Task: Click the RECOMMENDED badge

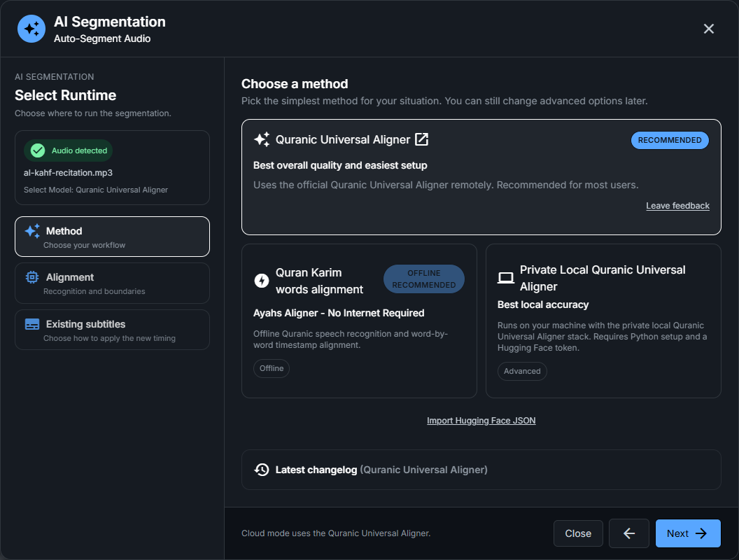Action: pos(670,140)
